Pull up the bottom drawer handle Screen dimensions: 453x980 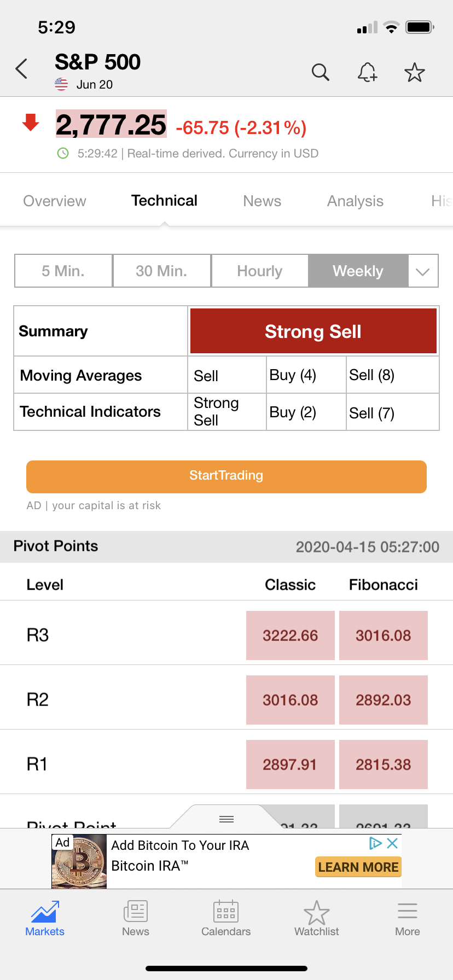point(226,819)
